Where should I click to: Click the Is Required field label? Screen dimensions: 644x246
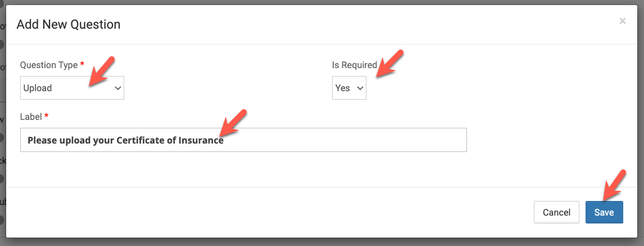(354, 65)
